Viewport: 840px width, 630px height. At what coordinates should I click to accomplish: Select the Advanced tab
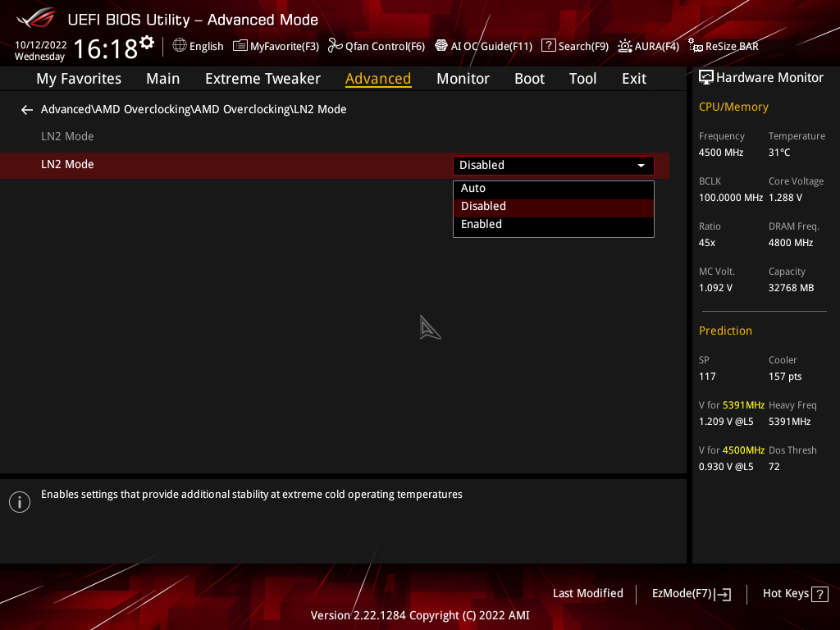[378, 79]
